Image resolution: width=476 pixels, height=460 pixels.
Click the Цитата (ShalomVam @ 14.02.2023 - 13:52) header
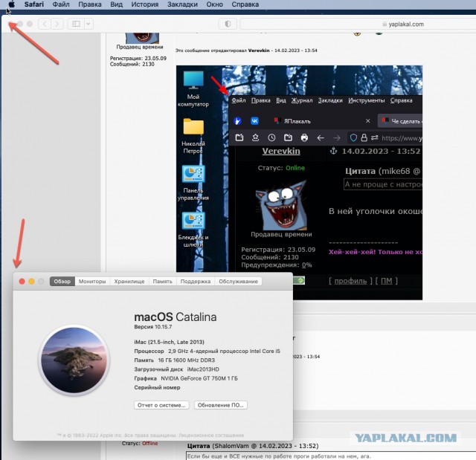(253, 446)
